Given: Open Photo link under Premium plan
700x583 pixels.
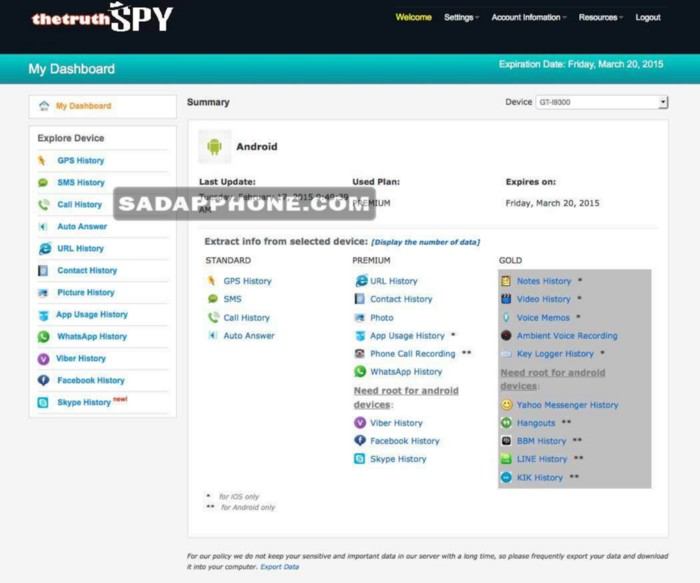Looking at the screenshot, I should point(382,317).
